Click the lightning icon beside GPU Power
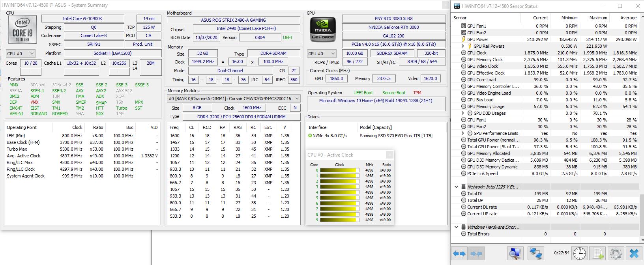This screenshot has height=265, width=644. 464,39
